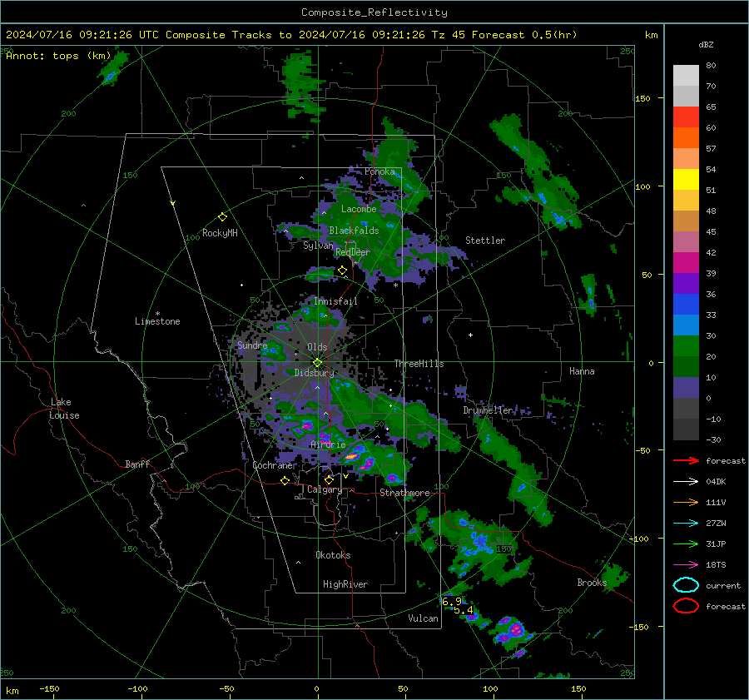
Task: Click the magenta 39-42 dBZ swatch
Action: click(x=686, y=263)
